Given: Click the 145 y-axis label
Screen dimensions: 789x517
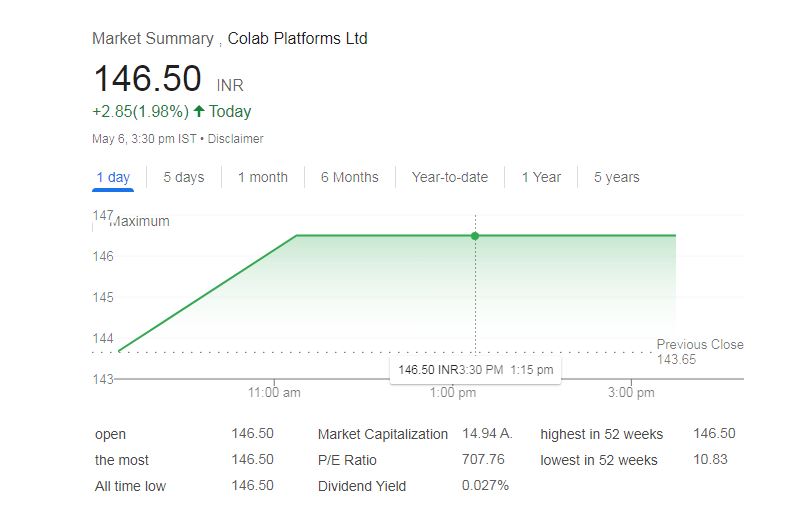Looking at the screenshot, I should click(x=103, y=297).
